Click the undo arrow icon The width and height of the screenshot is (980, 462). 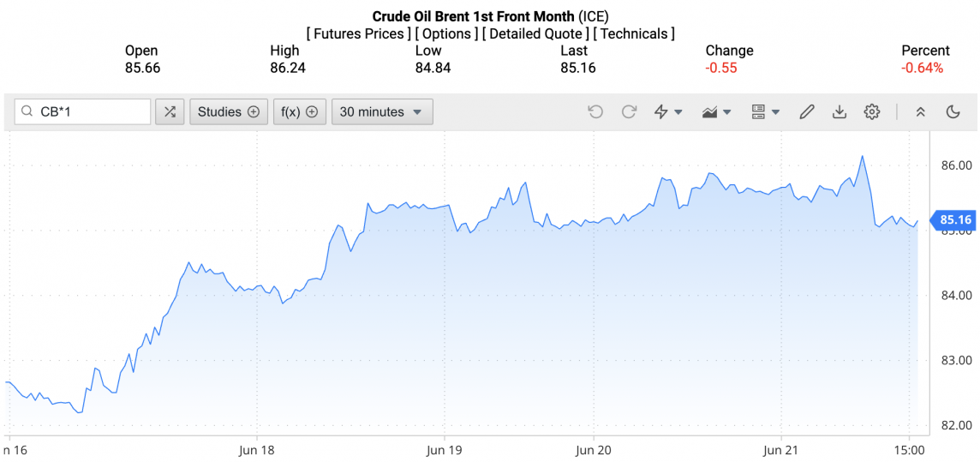coord(595,111)
